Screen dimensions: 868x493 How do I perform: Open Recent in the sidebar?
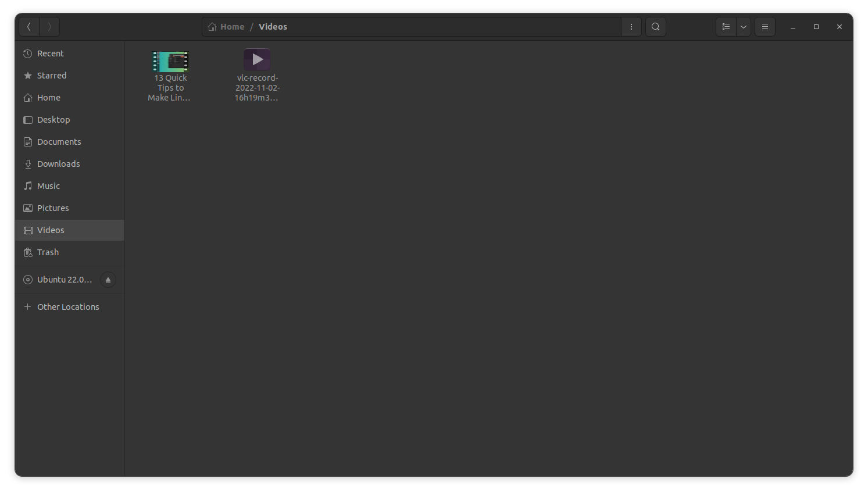click(x=51, y=53)
